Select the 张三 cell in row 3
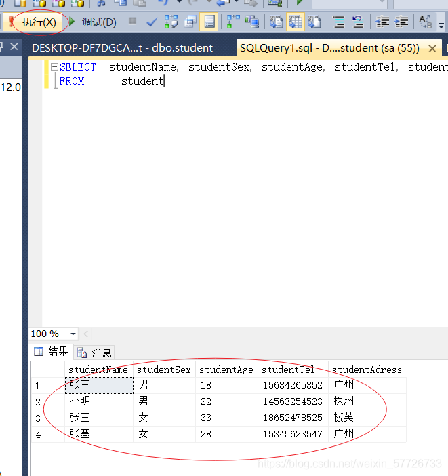Image resolution: width=448 pixels, height=476 pixels. tap(99, 418)
